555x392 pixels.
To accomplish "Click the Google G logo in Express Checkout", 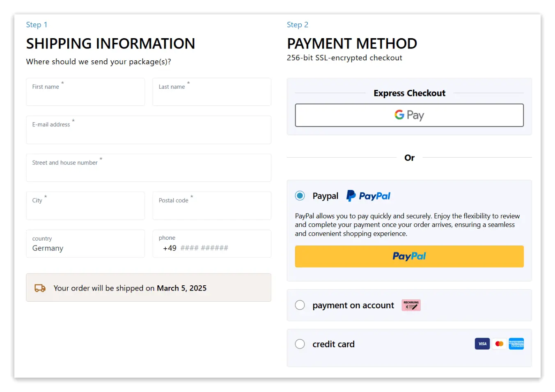I will click(399, 115).
